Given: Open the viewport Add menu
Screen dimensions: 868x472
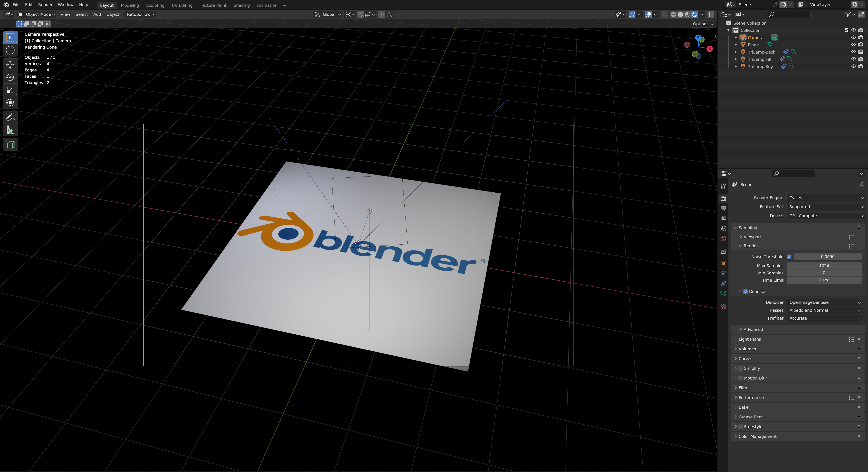Looking at the screenshot, I should click(x=97, y=14).
